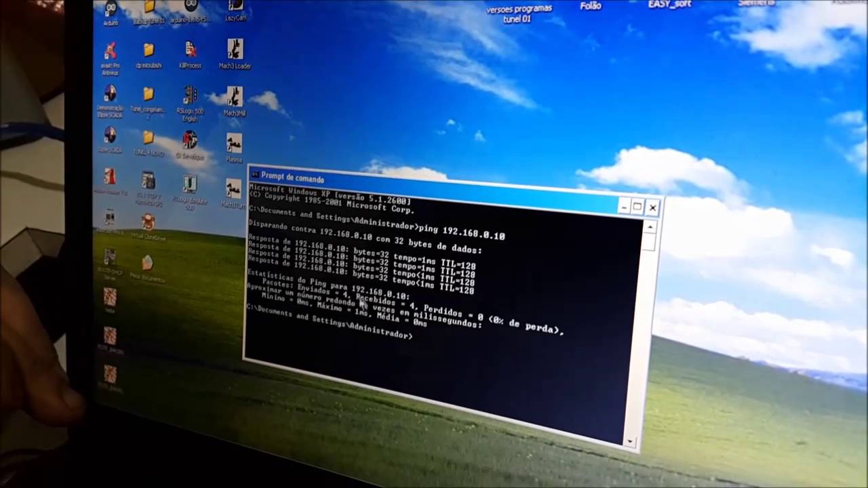
Task: Open the Arduino desktop shortcut
Action: click(110, 12)
